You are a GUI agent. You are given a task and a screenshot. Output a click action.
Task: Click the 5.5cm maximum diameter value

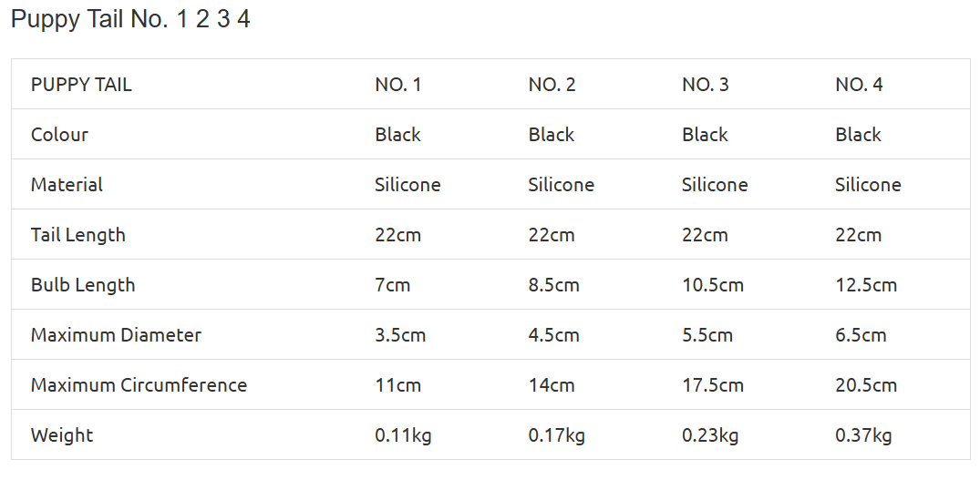point(707,335)
